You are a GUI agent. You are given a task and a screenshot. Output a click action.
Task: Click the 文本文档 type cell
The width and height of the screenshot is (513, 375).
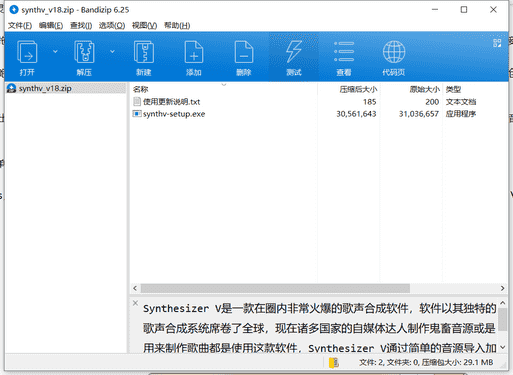tap(461, 102)
